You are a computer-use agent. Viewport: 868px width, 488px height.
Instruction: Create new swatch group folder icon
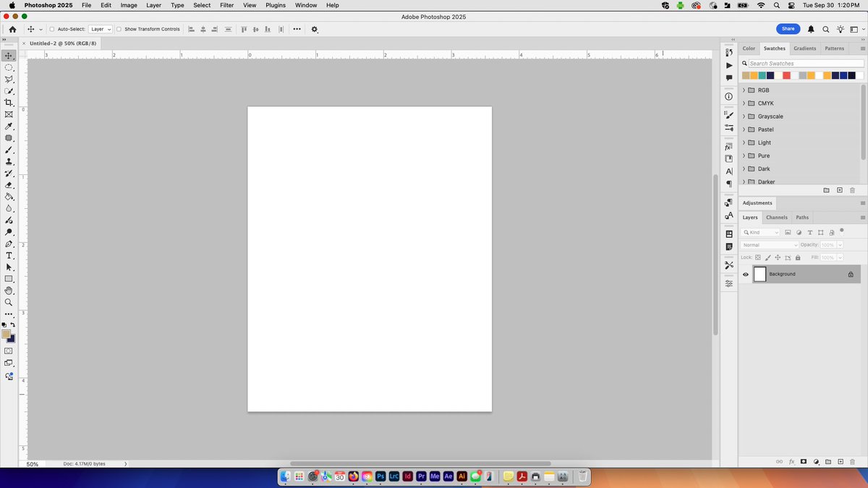click(x=827, y=190)
